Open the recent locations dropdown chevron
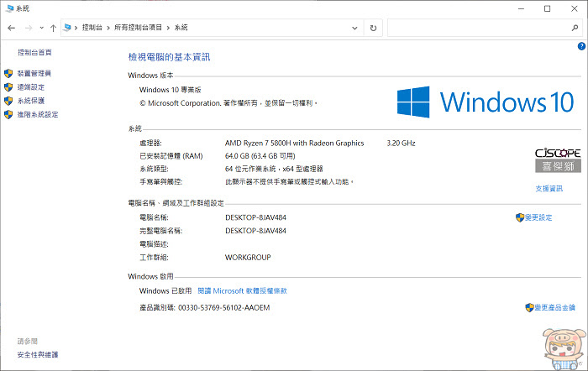Screen dimensions: 588x371 tap(41, 28)
